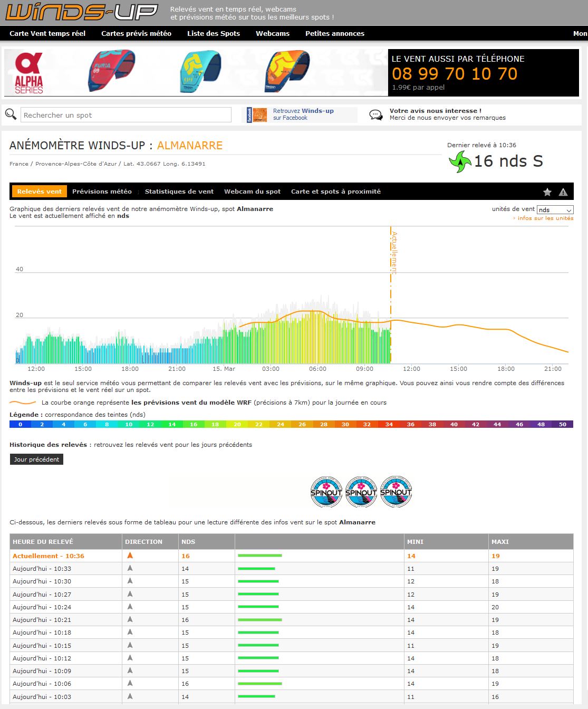This screenshot has width=588, height=709.
Task: Click the search magnifier icon
Action: coord(11,114)
